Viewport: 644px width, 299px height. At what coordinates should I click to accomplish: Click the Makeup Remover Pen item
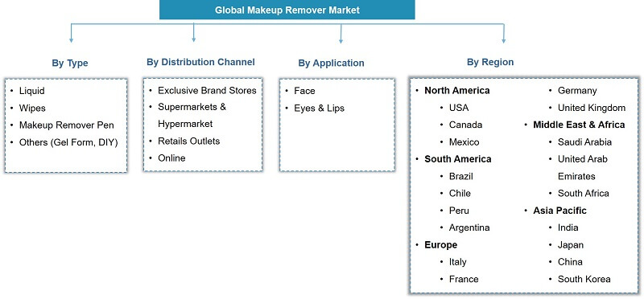coord(67,125)
